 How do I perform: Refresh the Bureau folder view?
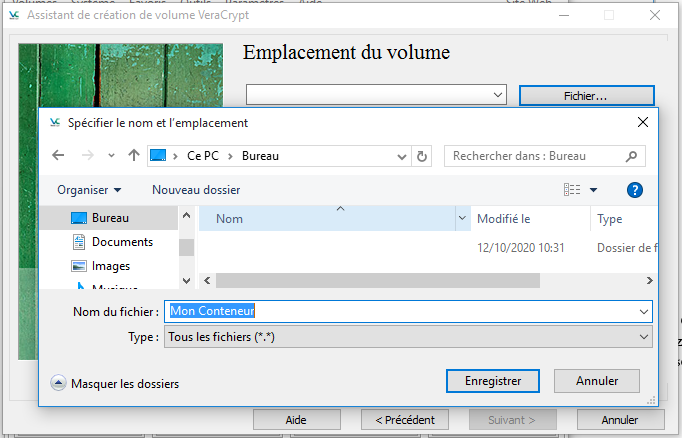(x=421, y=156)
